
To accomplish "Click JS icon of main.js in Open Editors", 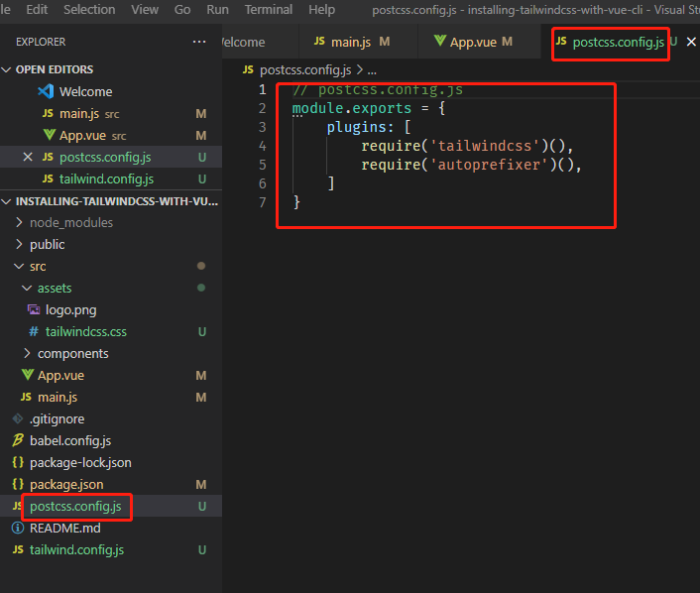I will 48,113.
